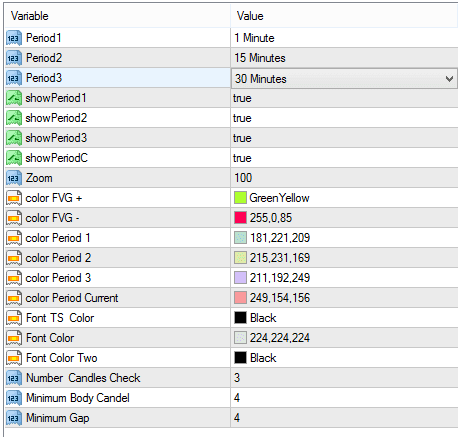Click the Variable column header
458x437 pixels.
117,16
